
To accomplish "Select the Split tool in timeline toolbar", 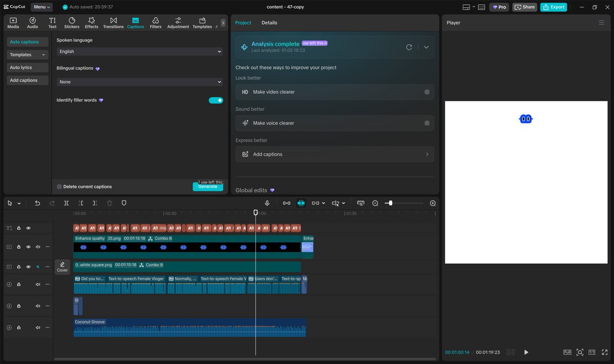I will pos(67,203).
